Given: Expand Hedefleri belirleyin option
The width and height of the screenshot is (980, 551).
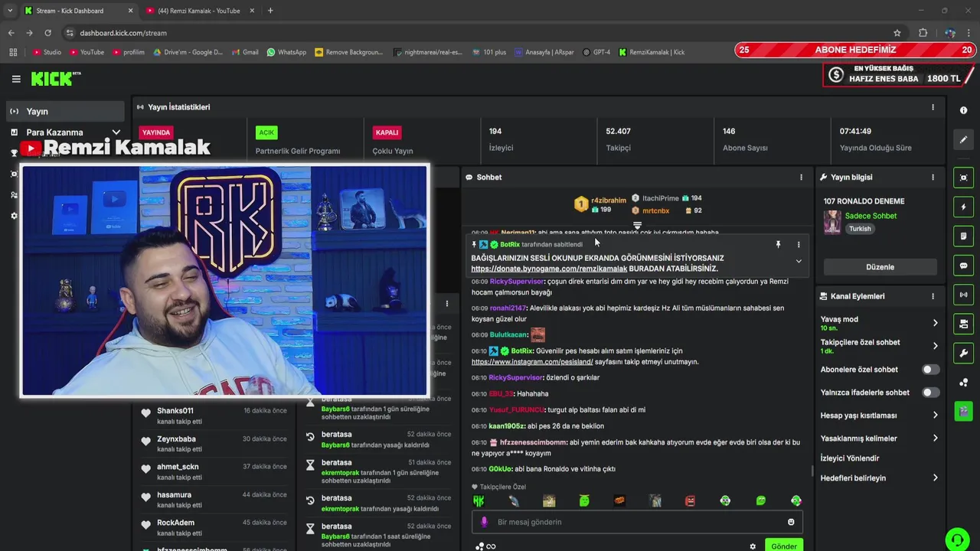Looking at the screenshot, I should (x=935, y=478).
